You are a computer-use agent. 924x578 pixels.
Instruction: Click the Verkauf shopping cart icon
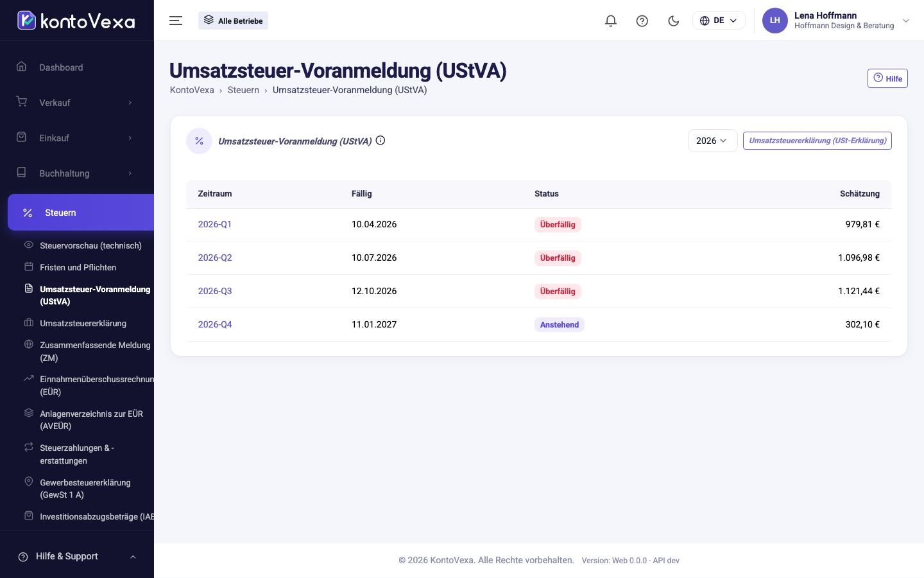tap(22, 102)
